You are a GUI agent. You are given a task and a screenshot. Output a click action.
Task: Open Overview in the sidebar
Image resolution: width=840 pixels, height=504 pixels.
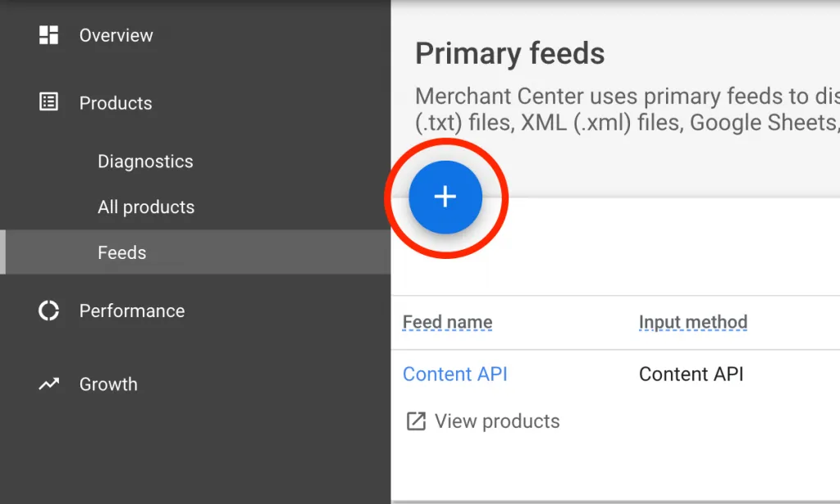tap(116, 35)
